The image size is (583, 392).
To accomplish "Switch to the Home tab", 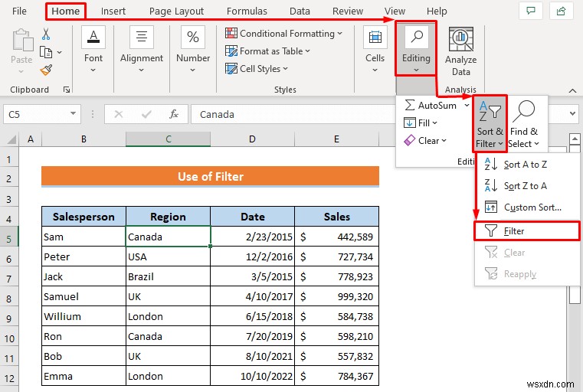I will (65, 11).
